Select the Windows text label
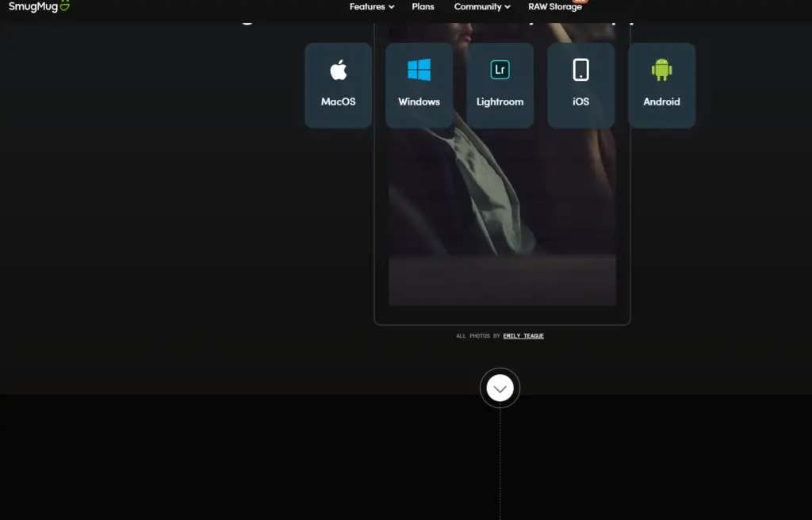This screenshot has height=520, width=812. tap(419, 101)
